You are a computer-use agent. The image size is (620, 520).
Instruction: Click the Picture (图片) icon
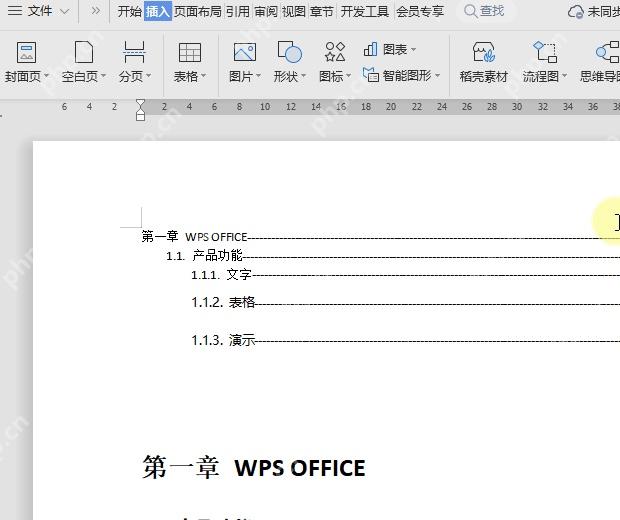coord(245,52)
